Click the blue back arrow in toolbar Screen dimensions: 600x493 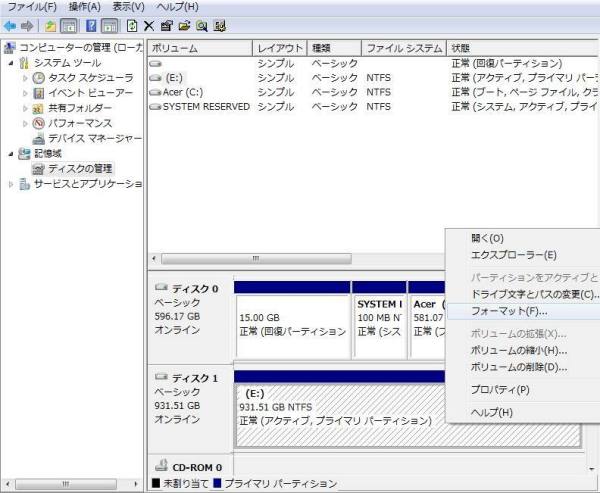pos(11,25)
